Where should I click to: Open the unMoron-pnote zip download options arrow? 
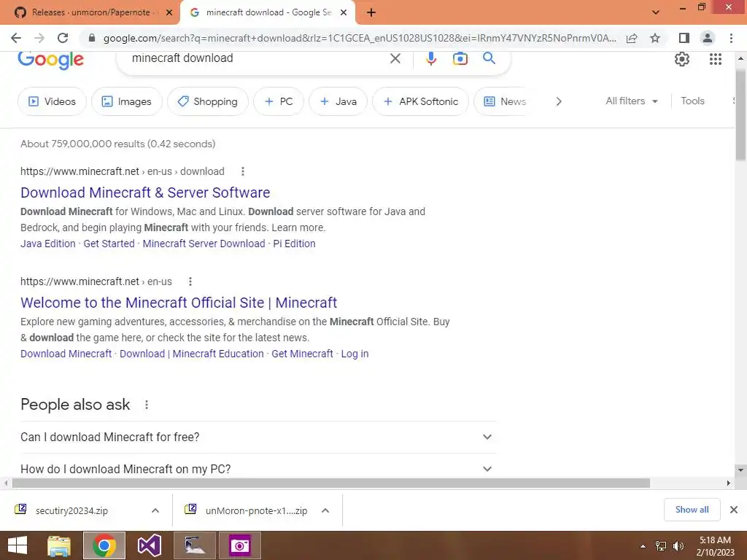(325, 510)
